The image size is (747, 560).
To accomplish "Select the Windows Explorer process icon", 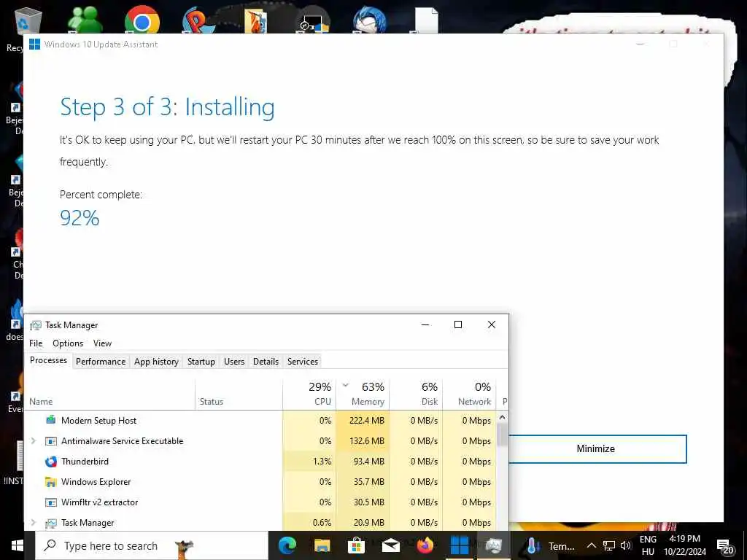I will point(50,482).
